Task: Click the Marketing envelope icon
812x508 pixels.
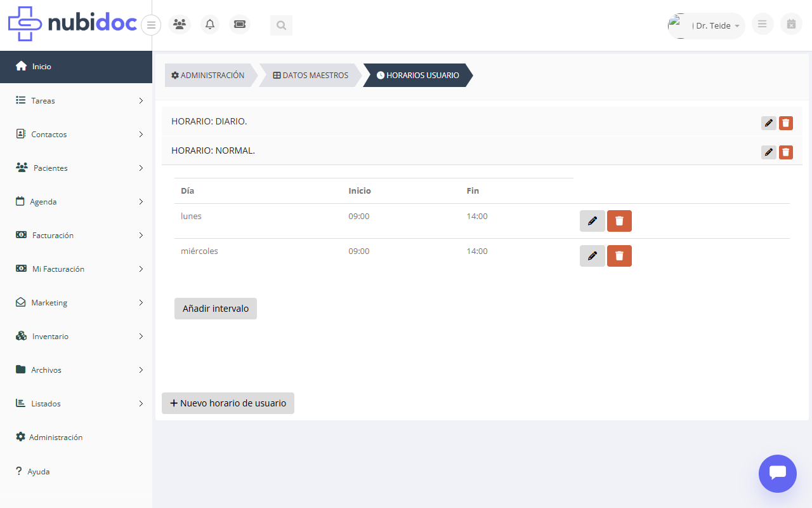Action: tap(20, 302)
